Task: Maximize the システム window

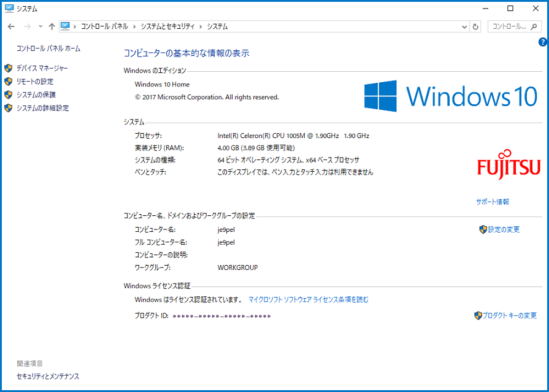Action: pos(510,9)
